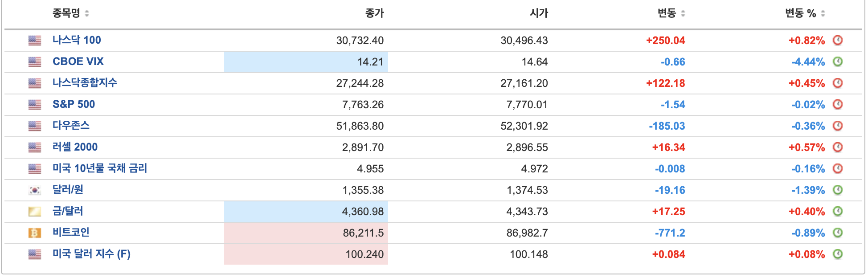This screenshot has width=868, height=278.
Task: Click the red clock icon in 다우존스 row
Action: tap(838, 126)
